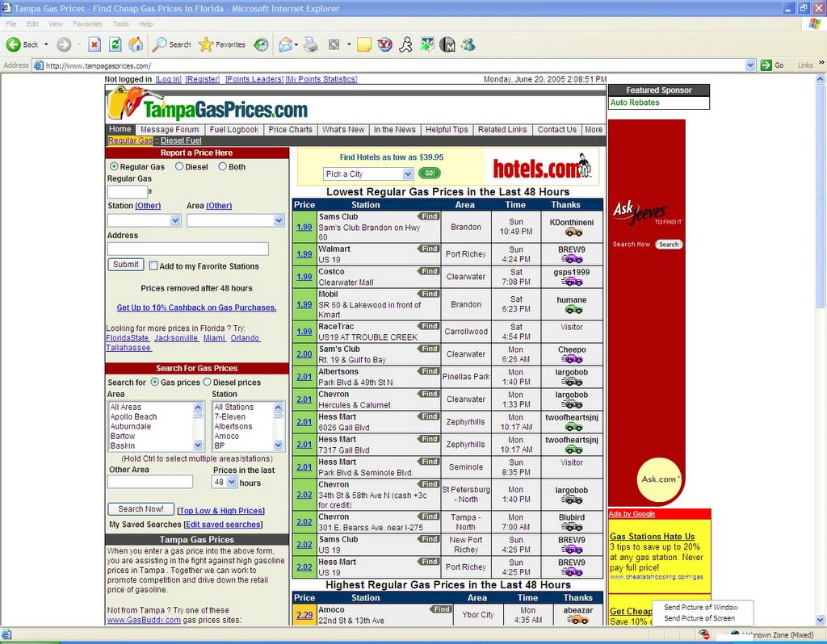The image size is (827, 644).
Task: Click the Go arrow next to address bar
Action: pos(771,65)
